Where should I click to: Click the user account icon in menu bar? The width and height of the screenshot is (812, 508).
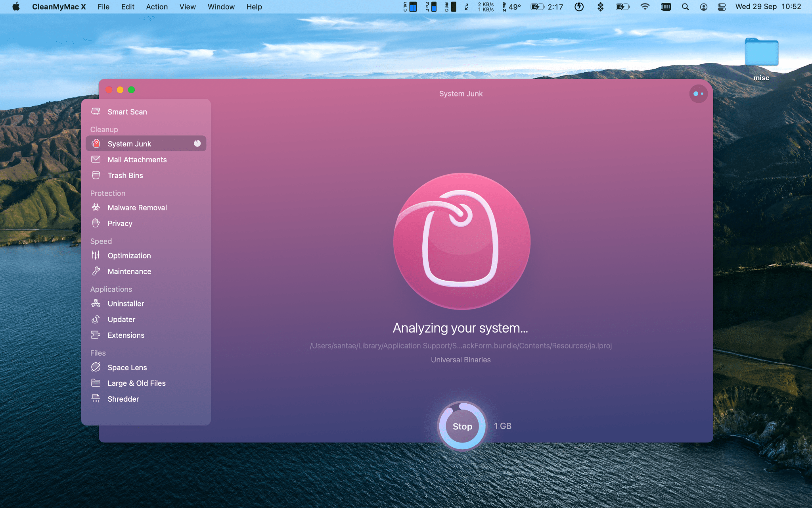(703, 7)
